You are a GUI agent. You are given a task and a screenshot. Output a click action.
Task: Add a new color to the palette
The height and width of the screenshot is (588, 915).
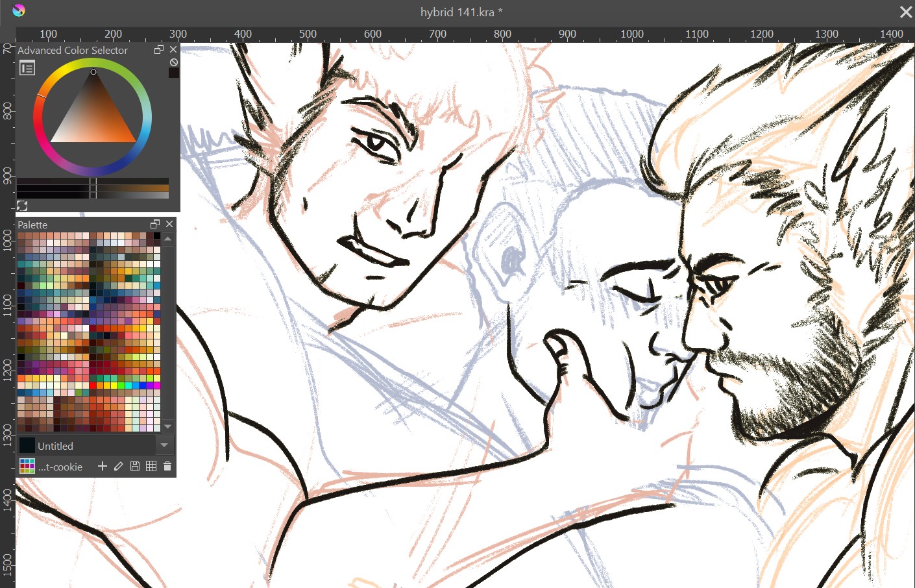coord(102,466)
